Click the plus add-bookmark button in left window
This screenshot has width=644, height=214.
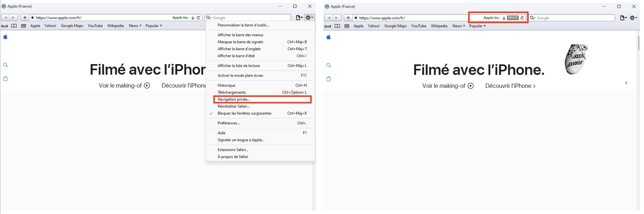click(x=25, y=18)
